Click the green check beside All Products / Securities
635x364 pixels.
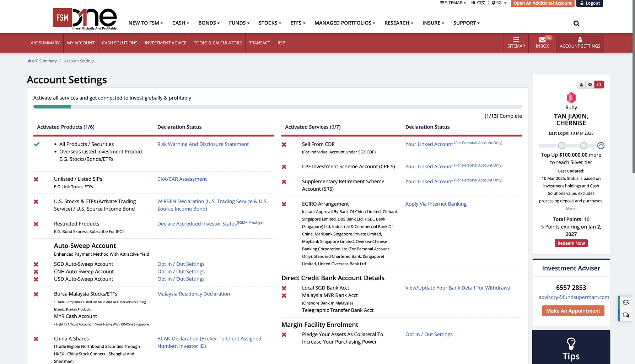coord(37,144)
